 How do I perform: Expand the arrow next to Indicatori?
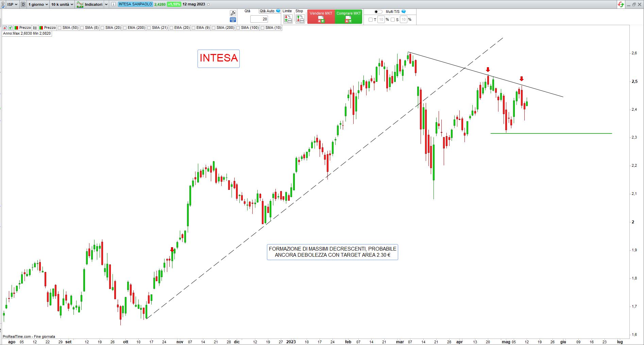(x=106, y=4)
